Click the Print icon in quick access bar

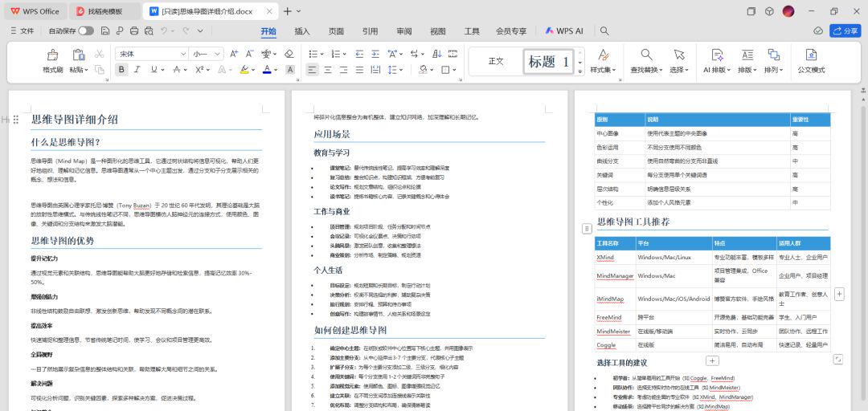(134, 31)
